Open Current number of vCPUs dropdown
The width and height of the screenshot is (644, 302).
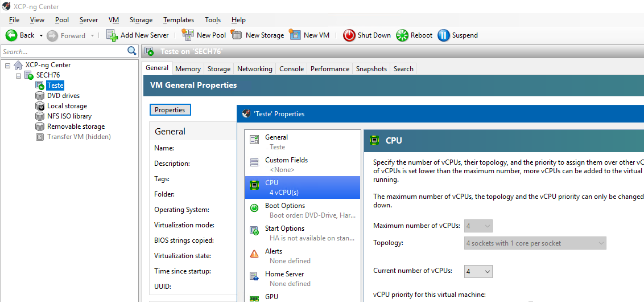(478, 271)
